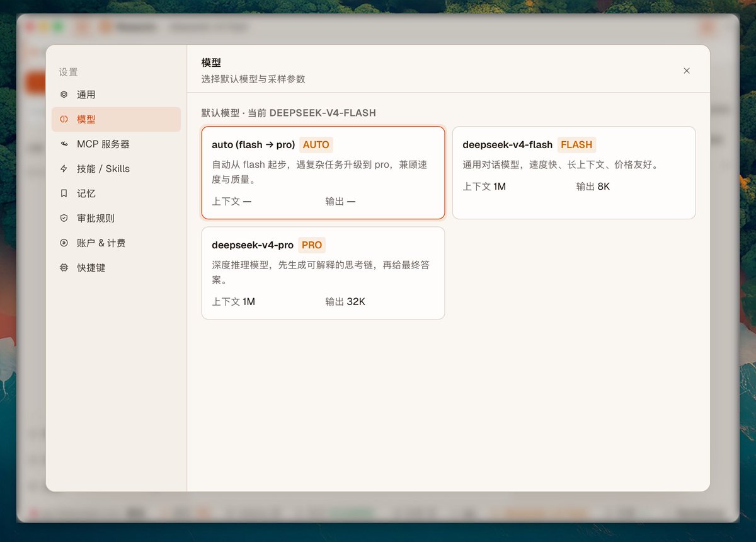Click the 模型 icon in settings sidebar
The width and height of the screenshot is (756, 542).
[64, 119]
